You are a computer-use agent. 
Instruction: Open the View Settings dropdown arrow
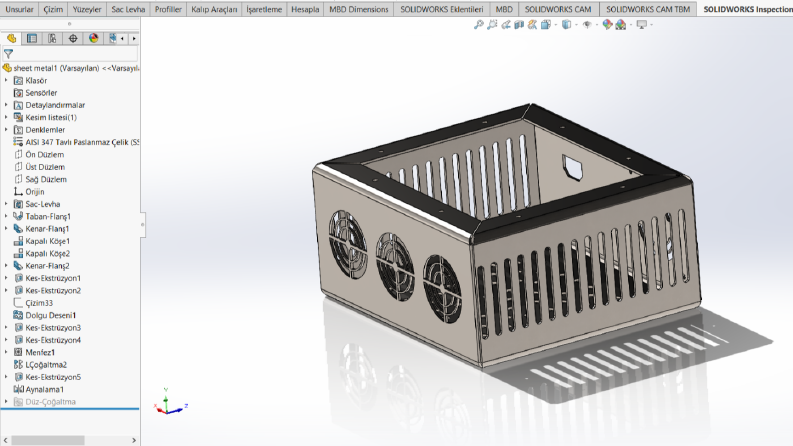click(x=651, y=24)
